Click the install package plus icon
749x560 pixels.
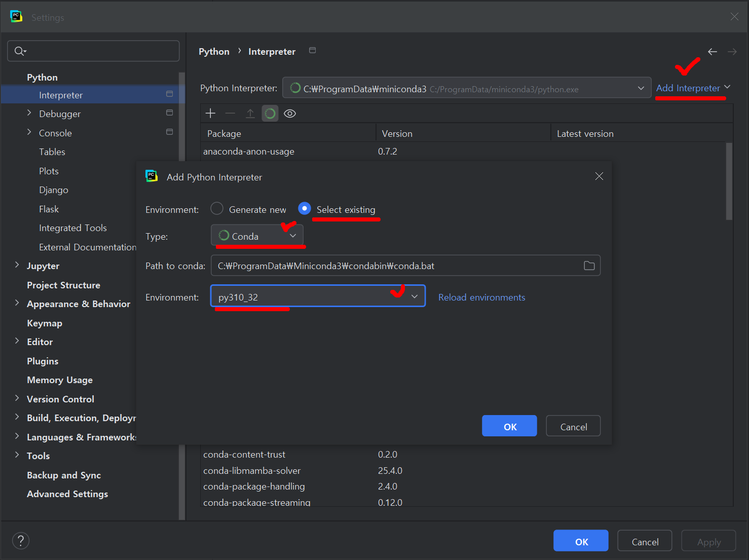[x=210, y=114]
